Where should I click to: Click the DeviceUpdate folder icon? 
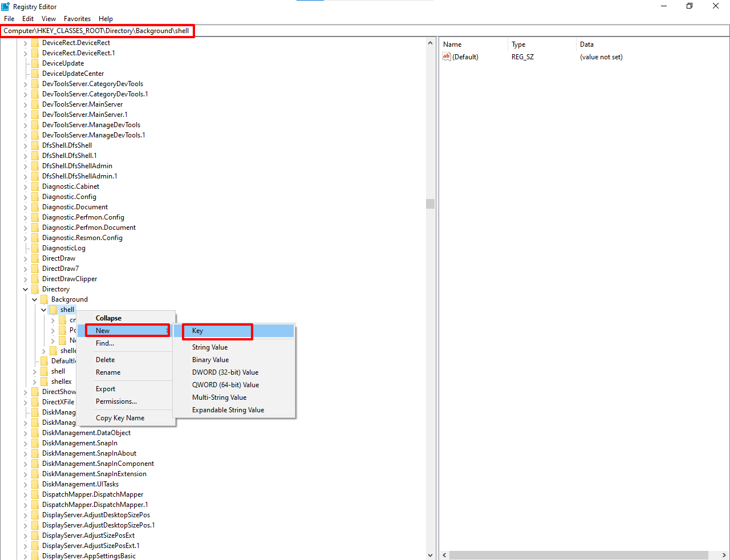35,63
